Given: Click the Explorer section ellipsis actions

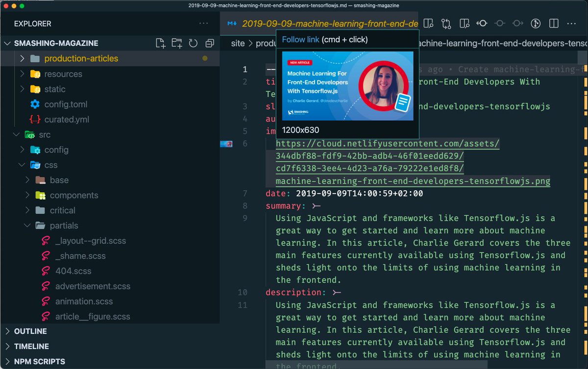Looking at the screenshot, I should tap(203, 24).
